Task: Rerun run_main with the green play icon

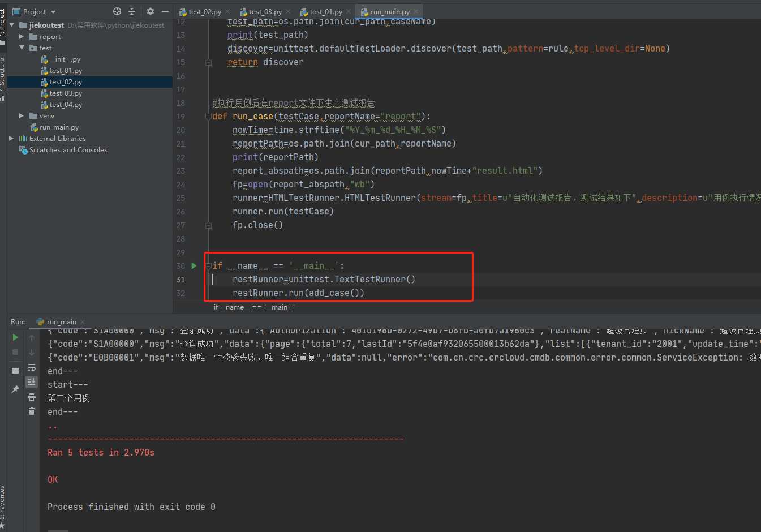Action: pos(15,337)
